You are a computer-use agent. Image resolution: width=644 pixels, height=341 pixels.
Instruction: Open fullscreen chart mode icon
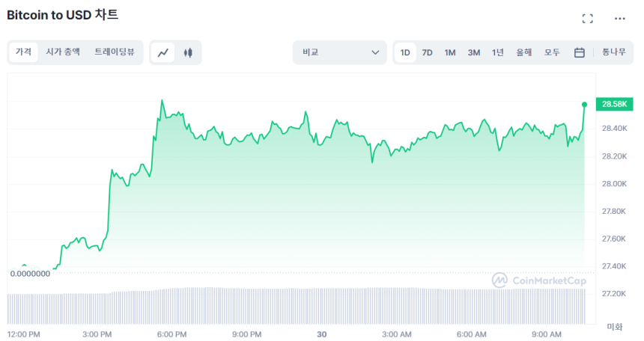coord(588,19)
